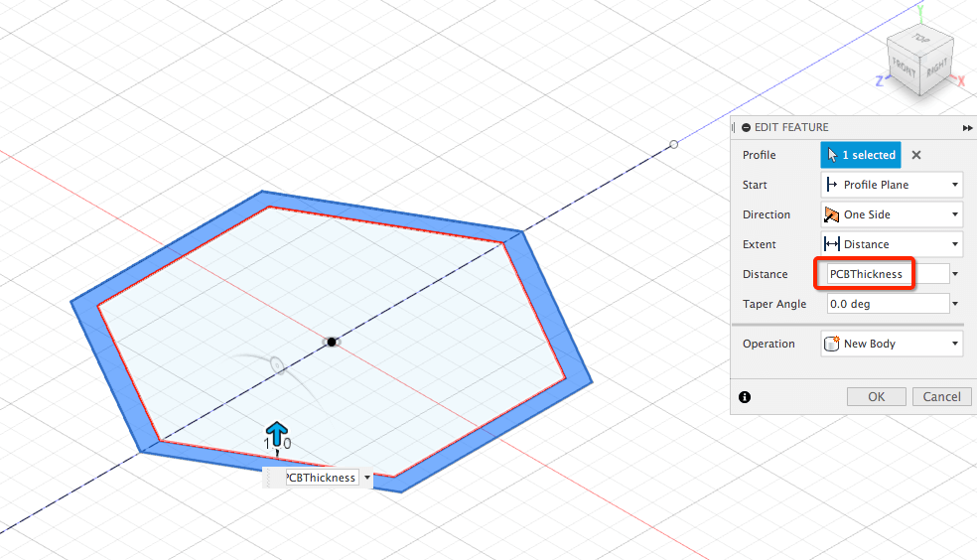Image resolution: width=977 pixels, height=560 pixels.
Task: Click the info icon at the dialog bottom
Action: (745, 397)
